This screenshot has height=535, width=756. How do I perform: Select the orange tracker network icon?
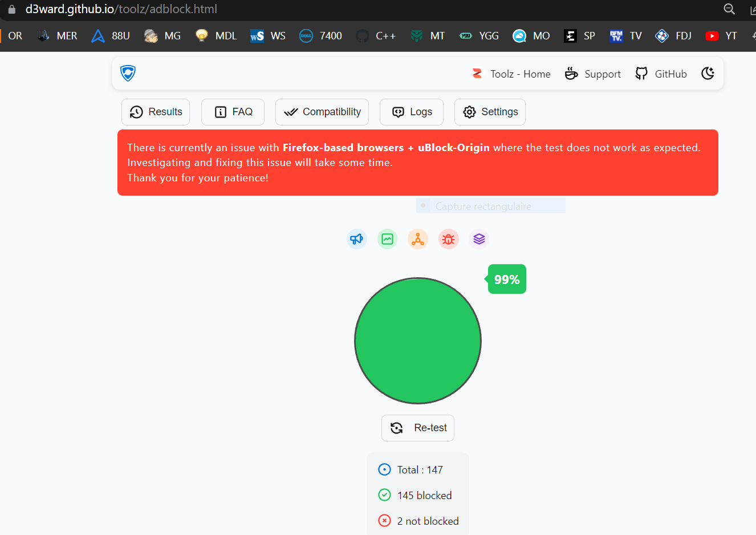418,239
